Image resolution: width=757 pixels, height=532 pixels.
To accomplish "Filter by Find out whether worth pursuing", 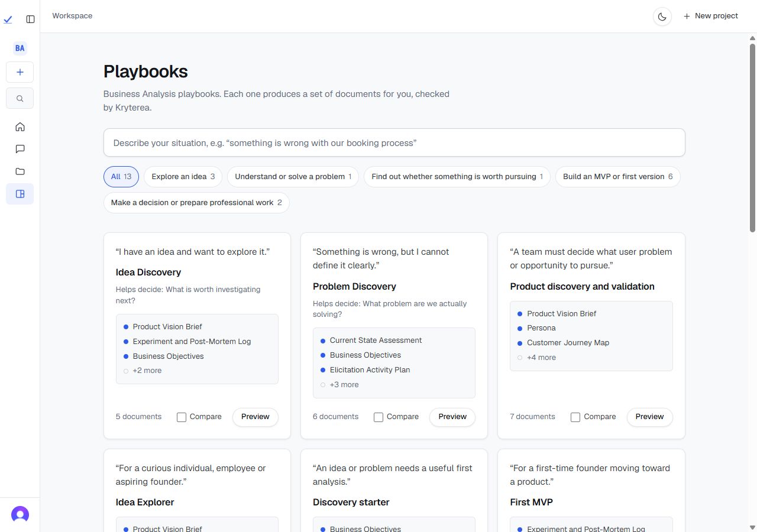I will tap(457, 177).
